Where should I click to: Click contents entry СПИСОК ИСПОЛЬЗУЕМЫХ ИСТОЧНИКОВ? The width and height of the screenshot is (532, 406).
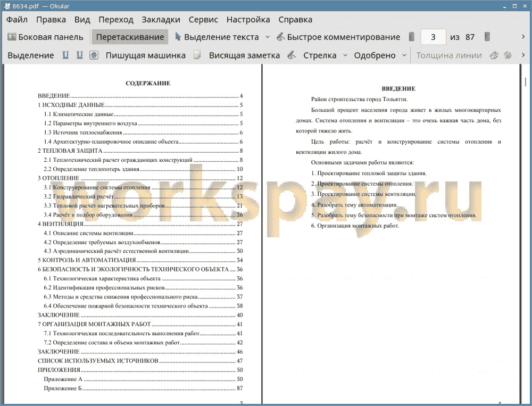(140, 361)
